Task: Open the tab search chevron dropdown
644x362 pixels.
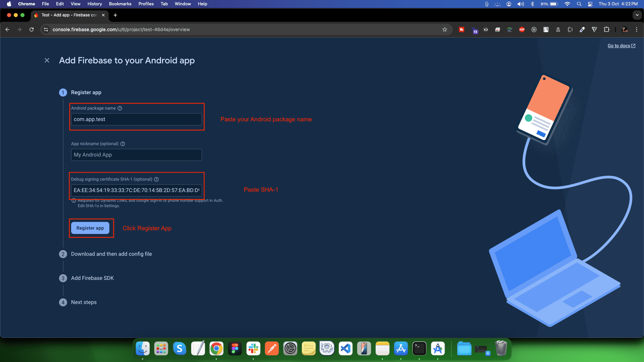Action: pos(637,15)
